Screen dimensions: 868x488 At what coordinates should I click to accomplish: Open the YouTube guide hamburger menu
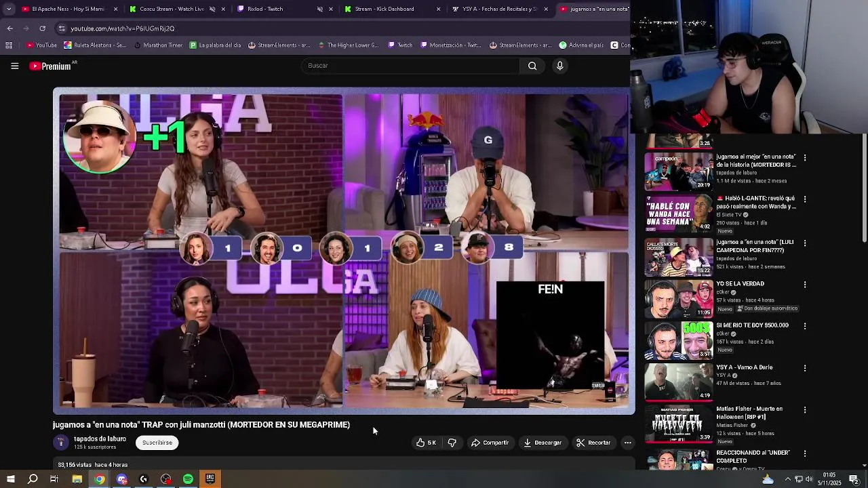point(14,66)
